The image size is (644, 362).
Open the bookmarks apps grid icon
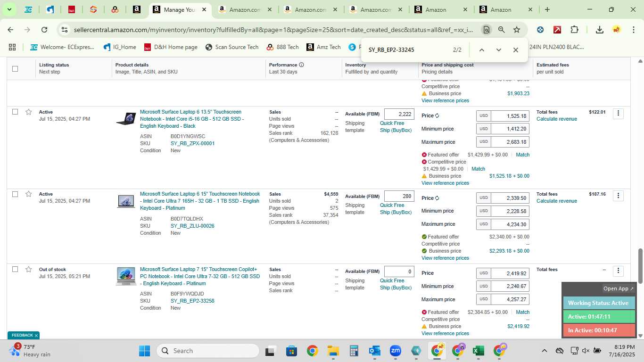(x=12, y=47)
